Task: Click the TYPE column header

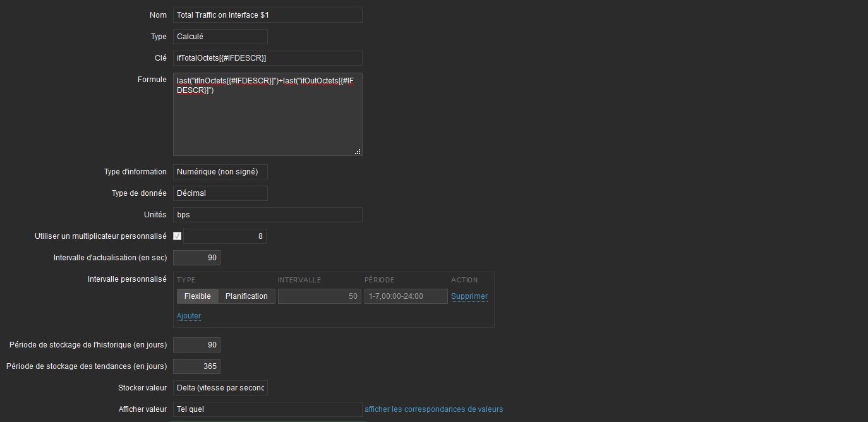Action: tap(186, 280)
